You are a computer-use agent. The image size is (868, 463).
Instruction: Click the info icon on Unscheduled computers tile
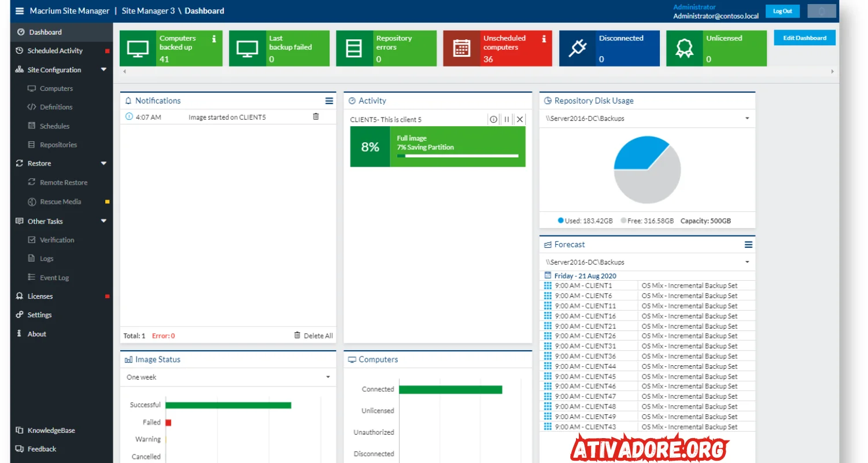pyautogui.click(x=544, y=39)
